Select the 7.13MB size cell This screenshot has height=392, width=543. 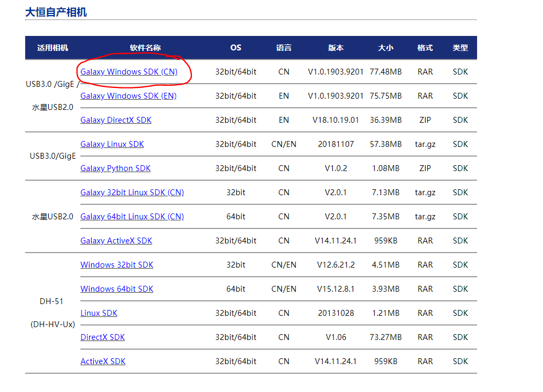pyautogui.click(x=386, y=193)
